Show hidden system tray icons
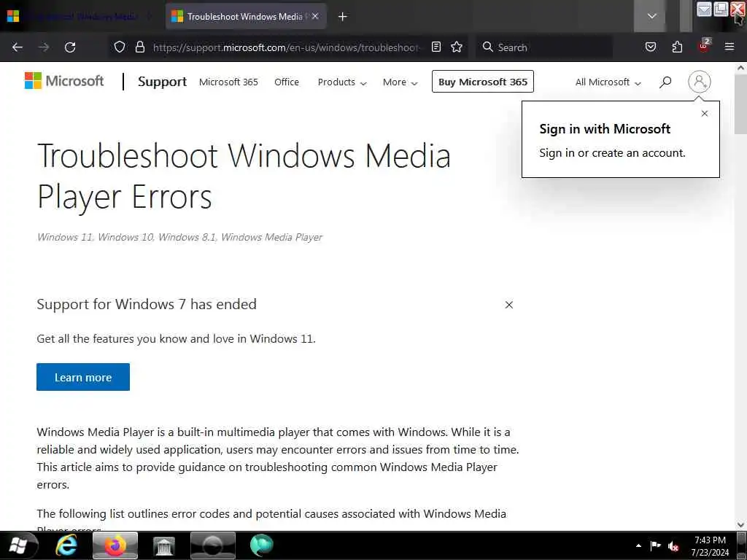The height and width of the screenshot is (560, 747). [x=638, y=545]
